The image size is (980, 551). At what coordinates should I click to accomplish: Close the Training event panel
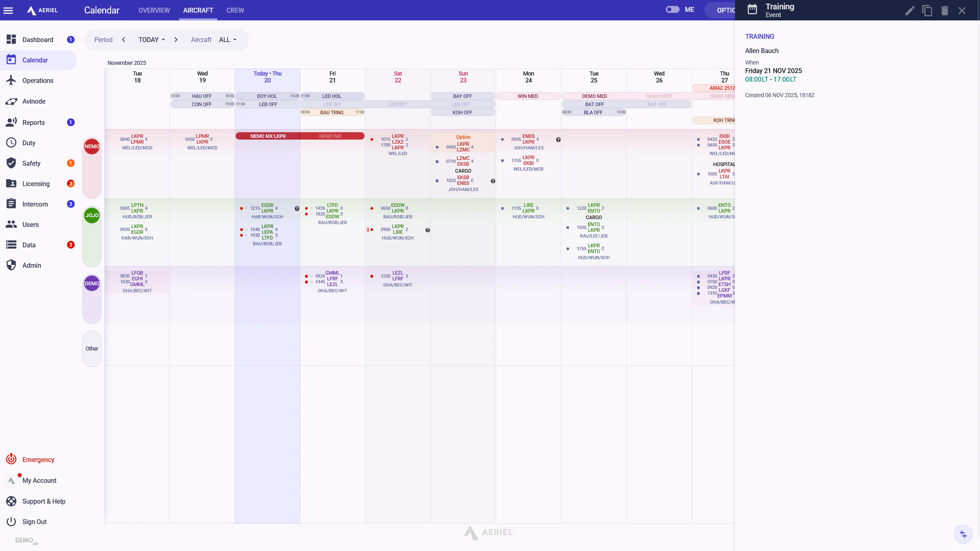point(962,11)
